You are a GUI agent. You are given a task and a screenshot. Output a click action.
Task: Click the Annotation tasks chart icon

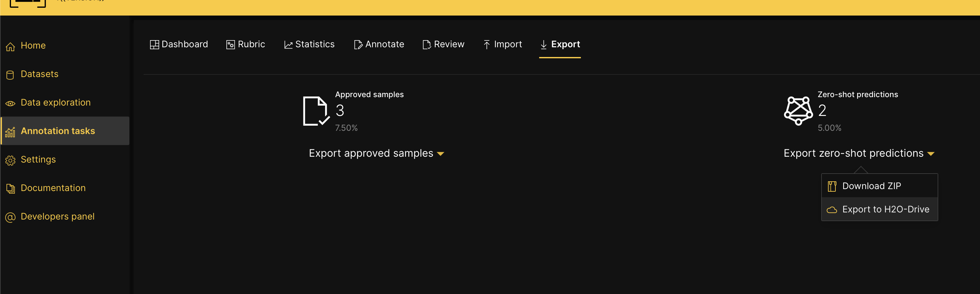10,131
